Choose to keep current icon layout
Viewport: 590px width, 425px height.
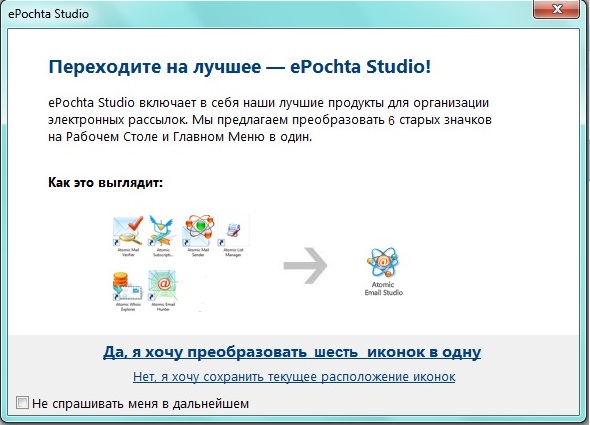(x=294, y=376)
